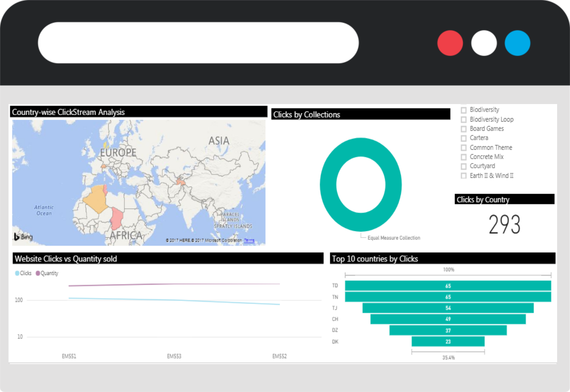Tick the Concrete Mix checkbox

(x=464, y=157)
